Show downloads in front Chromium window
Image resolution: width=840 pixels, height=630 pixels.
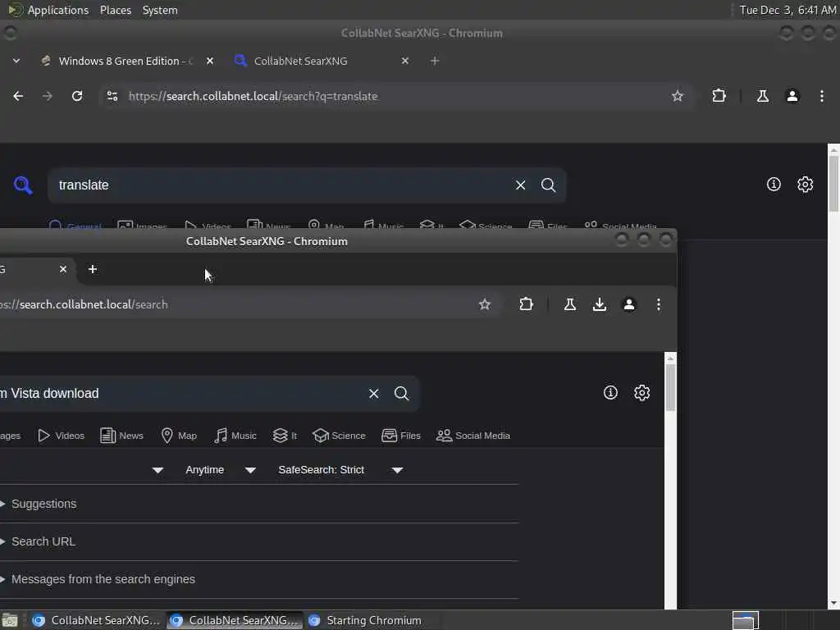(x=600, y=304)
